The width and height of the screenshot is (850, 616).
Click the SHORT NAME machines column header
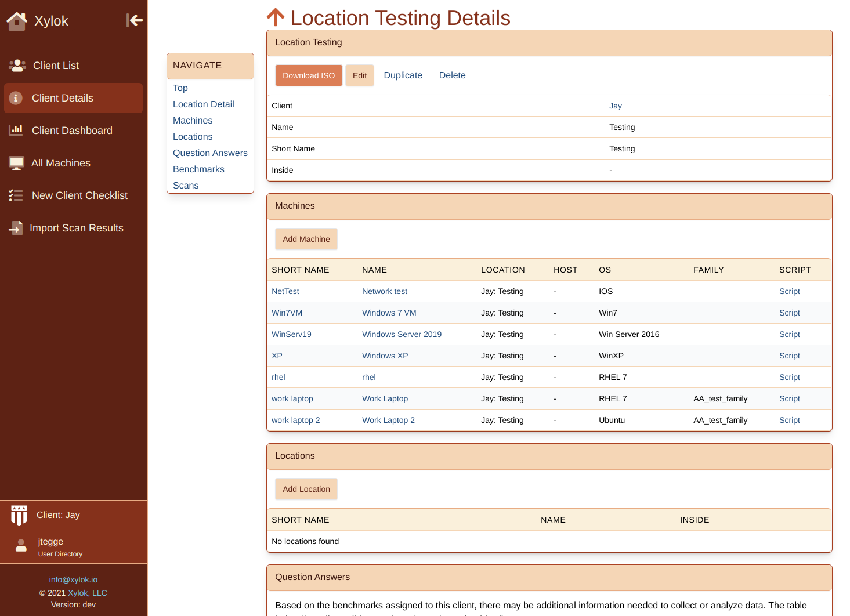301,270
